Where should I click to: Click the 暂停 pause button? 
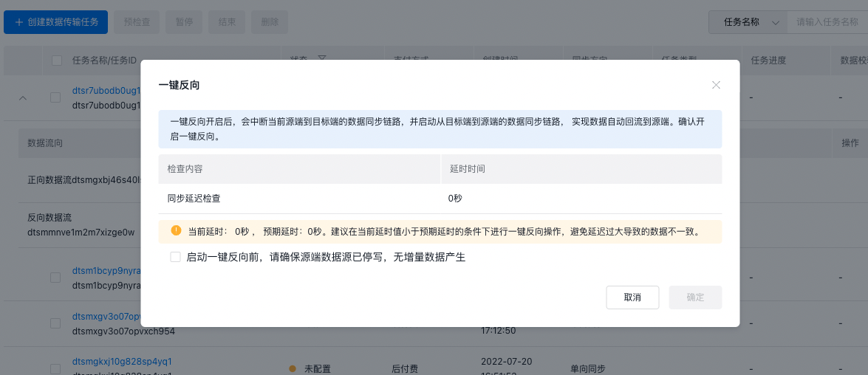184,22
